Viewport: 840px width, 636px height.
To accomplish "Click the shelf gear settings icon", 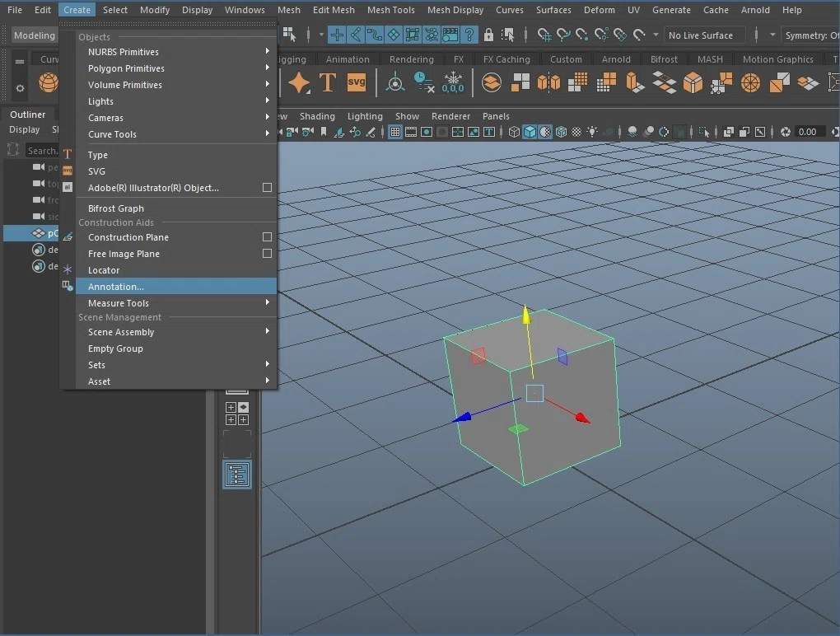I will click(20, 88).
